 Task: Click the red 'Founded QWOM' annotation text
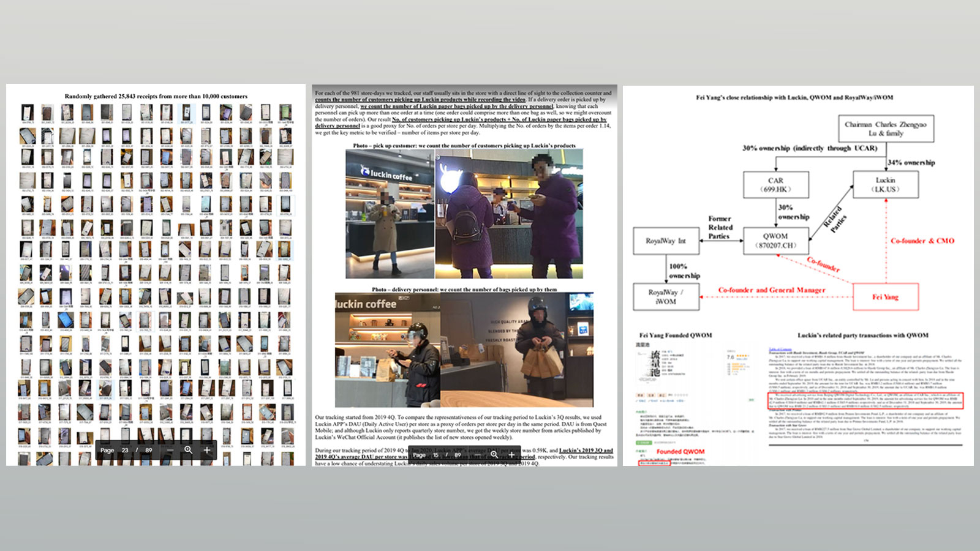(x=680, y=452)
